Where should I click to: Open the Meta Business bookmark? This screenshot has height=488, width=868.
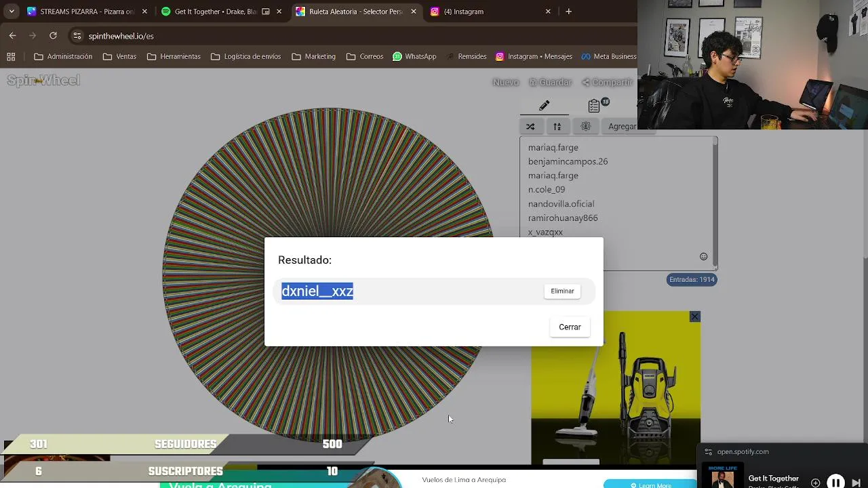608,56
